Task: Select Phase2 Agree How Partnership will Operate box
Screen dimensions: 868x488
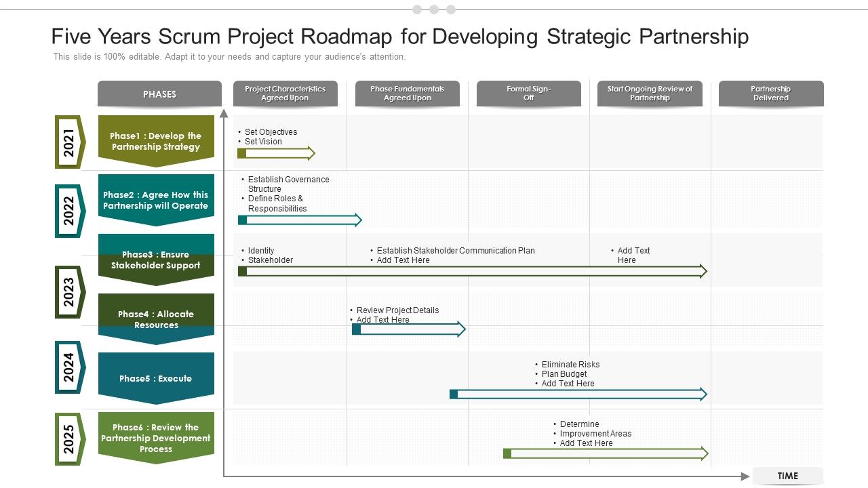Action: 156,200
